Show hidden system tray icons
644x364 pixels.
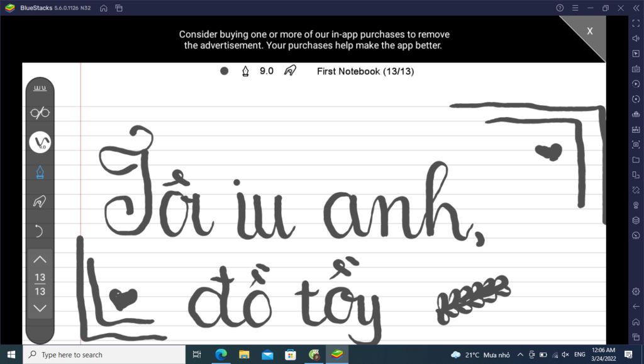(x=520, y=355)
